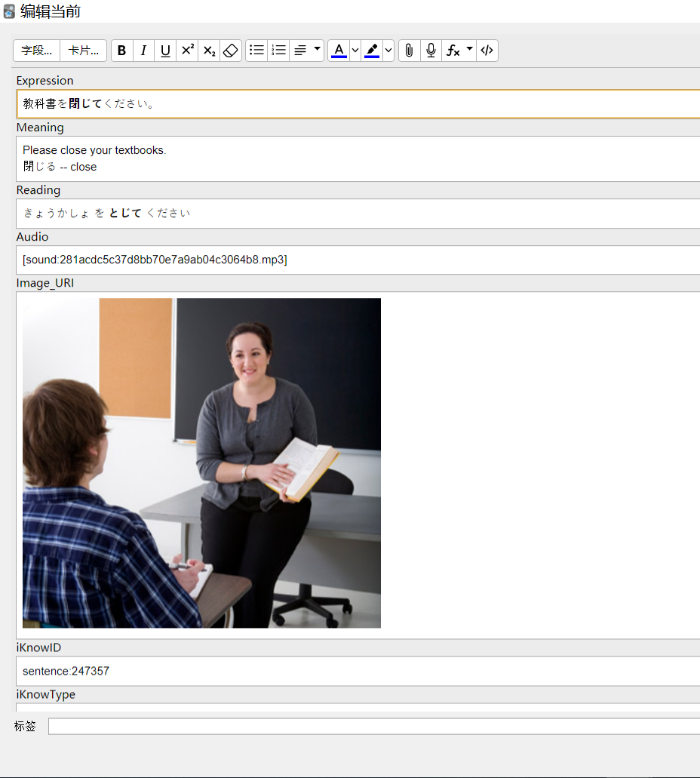Select the classroom image in Image_URI
700x778 pixels.
point(202,463)
